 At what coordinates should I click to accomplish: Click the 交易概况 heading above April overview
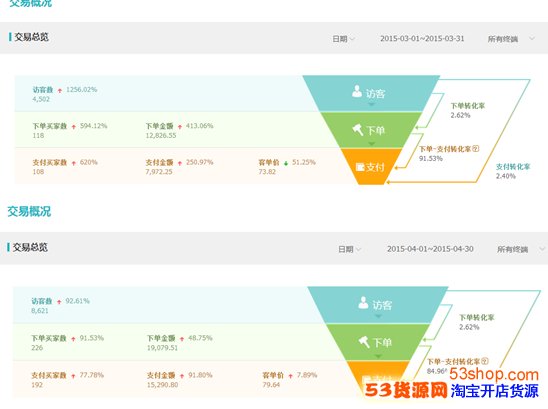[x=29, y=211]
